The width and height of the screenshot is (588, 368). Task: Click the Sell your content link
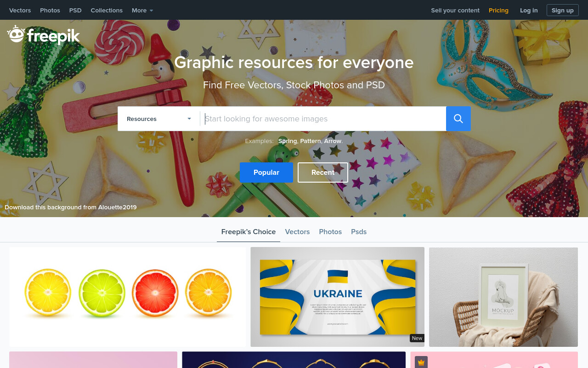click(455, 10)
